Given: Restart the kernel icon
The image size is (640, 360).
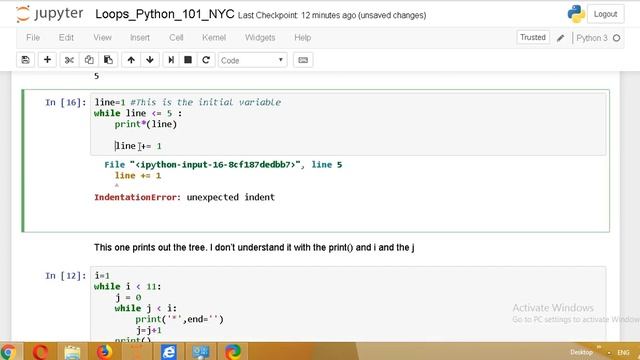Looking at the screenshot, I should coord(206,60).
